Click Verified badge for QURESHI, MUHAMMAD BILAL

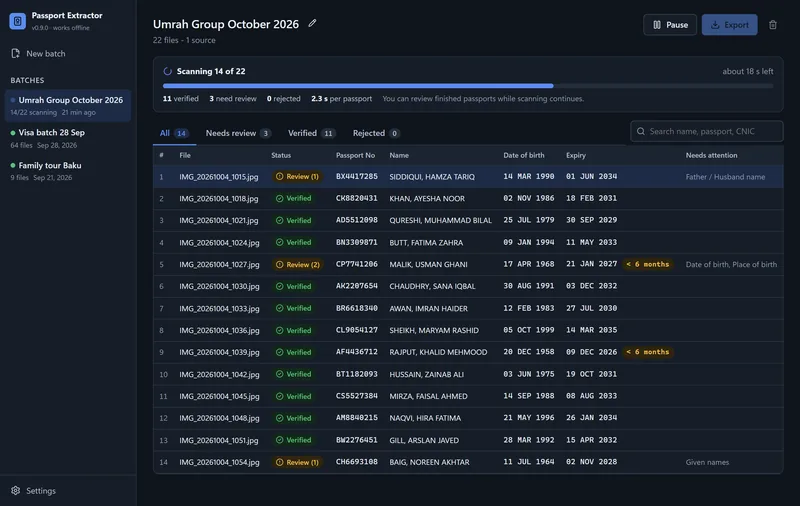pyautogui.click(x=293, y=220)
